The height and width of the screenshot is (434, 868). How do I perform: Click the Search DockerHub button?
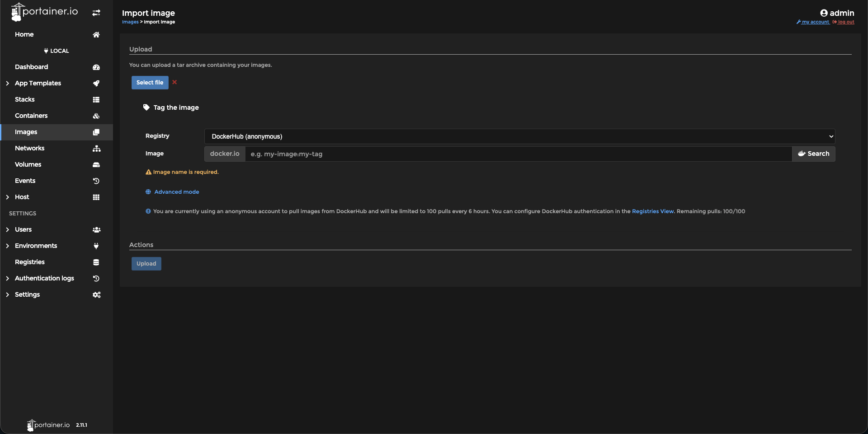813,154
